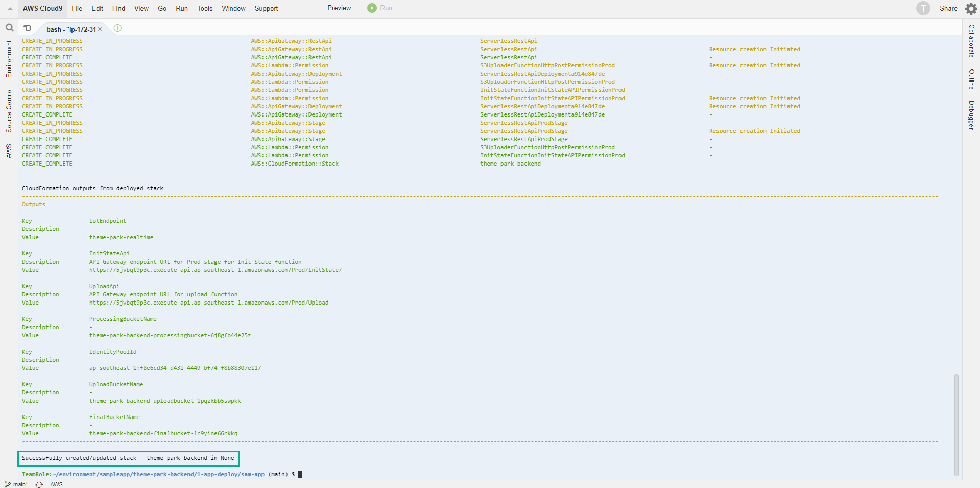Click the "CloudFormation outputs from deployed stack" line
The image size is (980, 488).
tap(92, 188)
